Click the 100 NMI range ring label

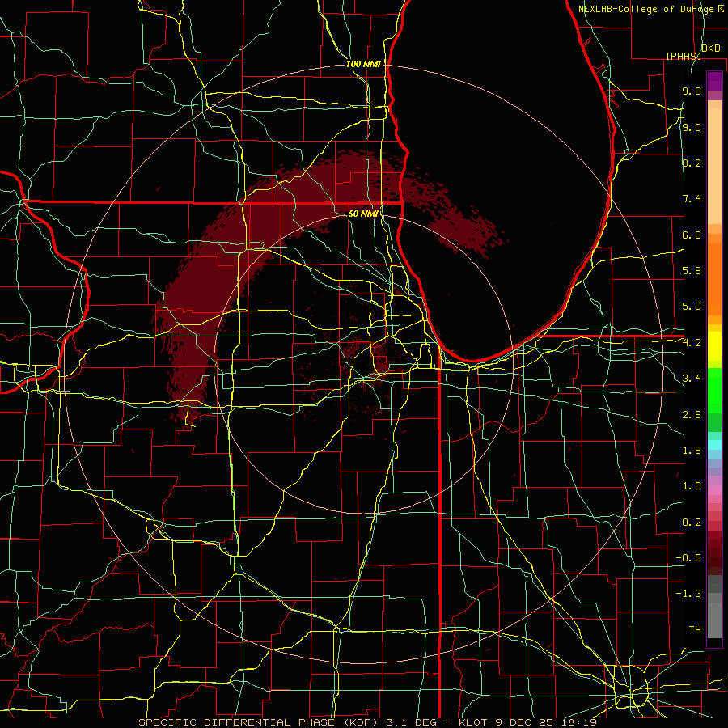(363, 64)
